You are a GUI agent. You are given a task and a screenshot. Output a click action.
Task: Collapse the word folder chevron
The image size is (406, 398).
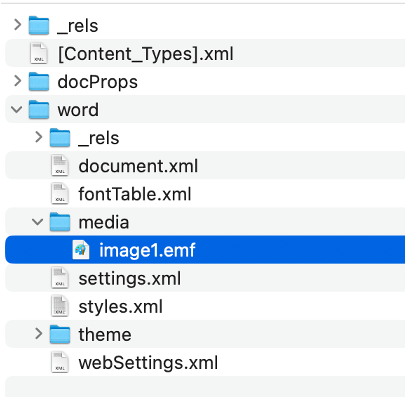tap(17, 109)
